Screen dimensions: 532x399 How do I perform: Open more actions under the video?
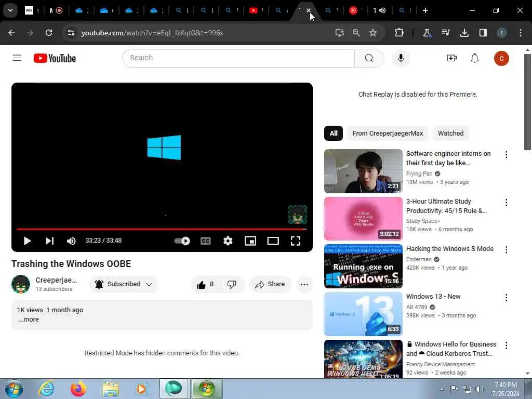click(304, 284)
